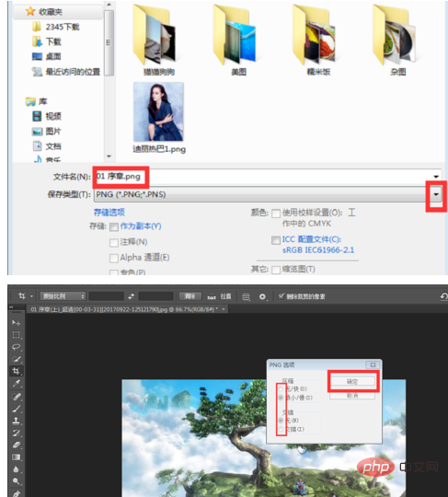
Task: Choose 最小/慢 compression radio button
Action: (x=281, y=398)
